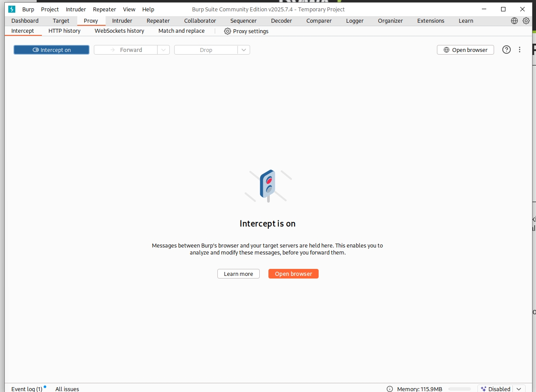Open the Burp menu
Image resolution: width=536 pixels, height=392 pixels.
point(28,9)
